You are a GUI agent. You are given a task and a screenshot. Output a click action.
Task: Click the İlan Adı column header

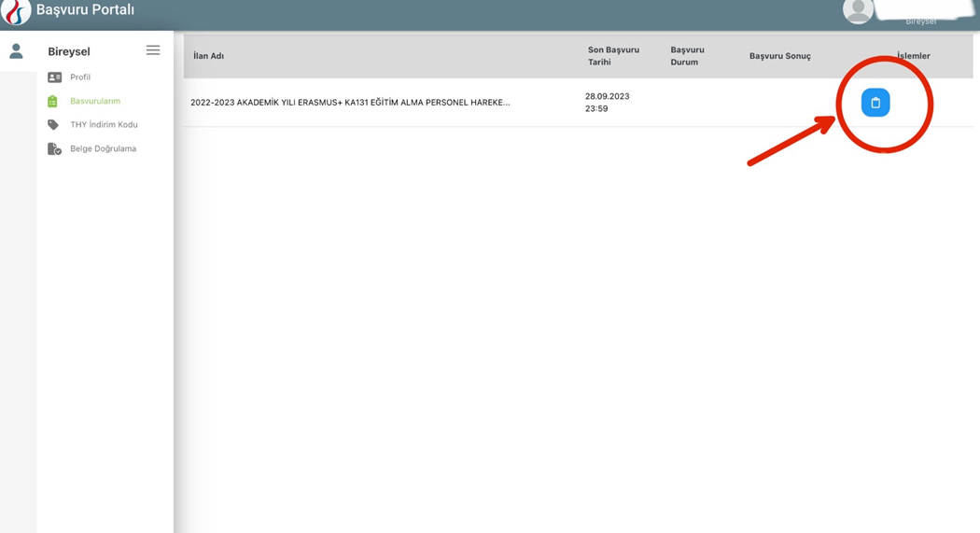(208, 56)
